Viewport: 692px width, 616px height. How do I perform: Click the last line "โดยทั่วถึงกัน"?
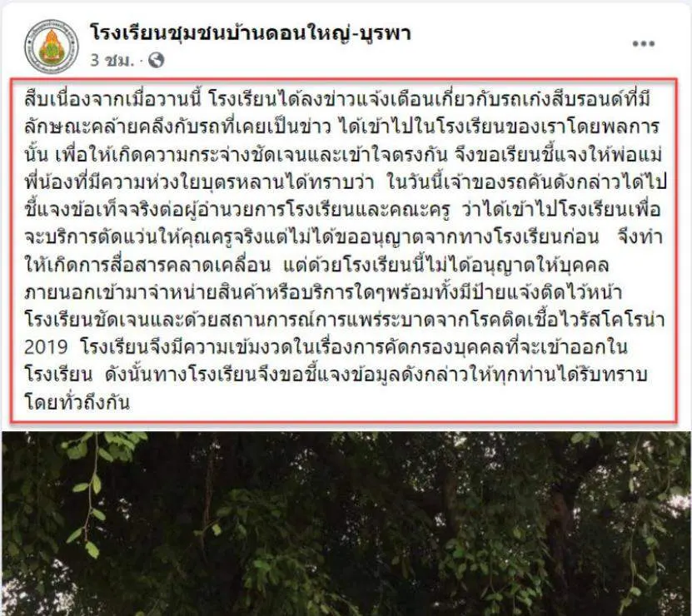77,402
